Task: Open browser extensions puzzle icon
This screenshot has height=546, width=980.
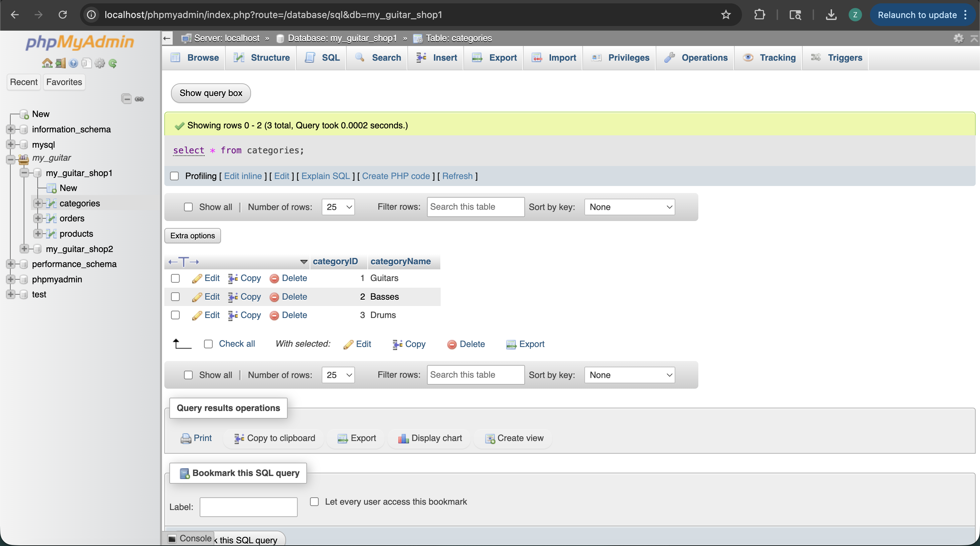Action: pos(759,15)
